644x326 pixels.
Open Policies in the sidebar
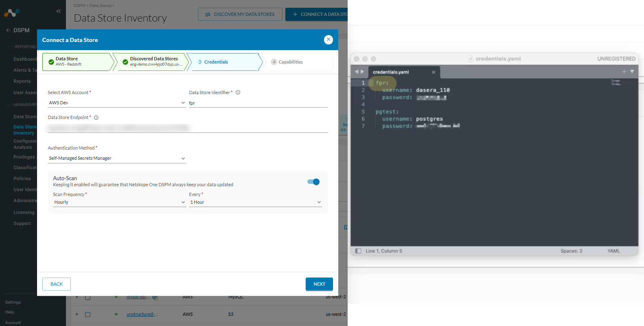pos(22,178)
